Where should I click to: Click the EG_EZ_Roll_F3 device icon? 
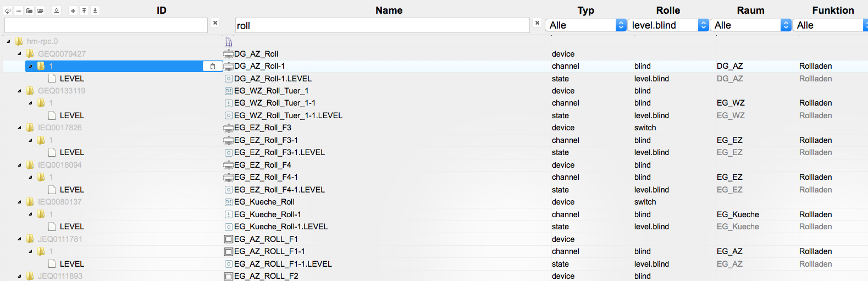click(228, 128)
